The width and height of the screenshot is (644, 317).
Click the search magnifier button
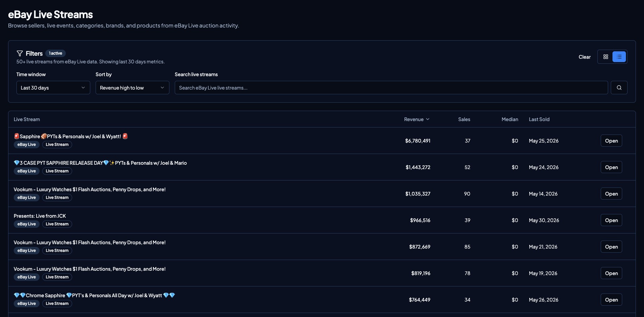tap(619, 88)
